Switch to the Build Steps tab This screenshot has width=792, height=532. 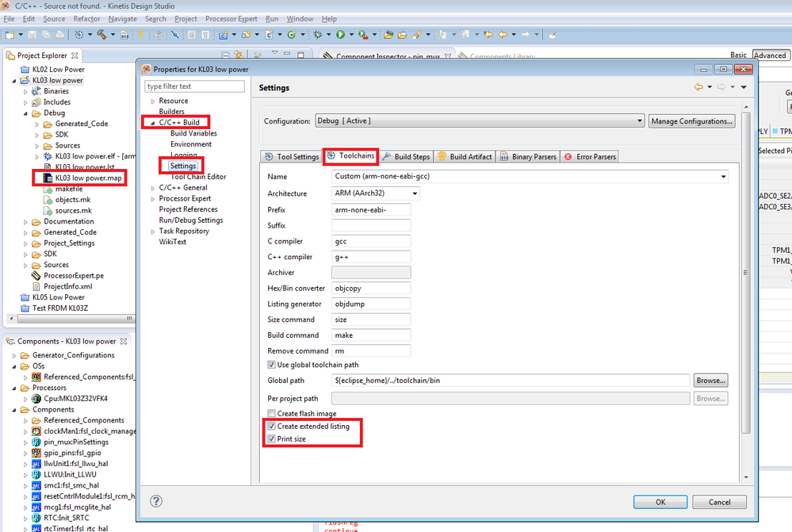pos(406,157)
